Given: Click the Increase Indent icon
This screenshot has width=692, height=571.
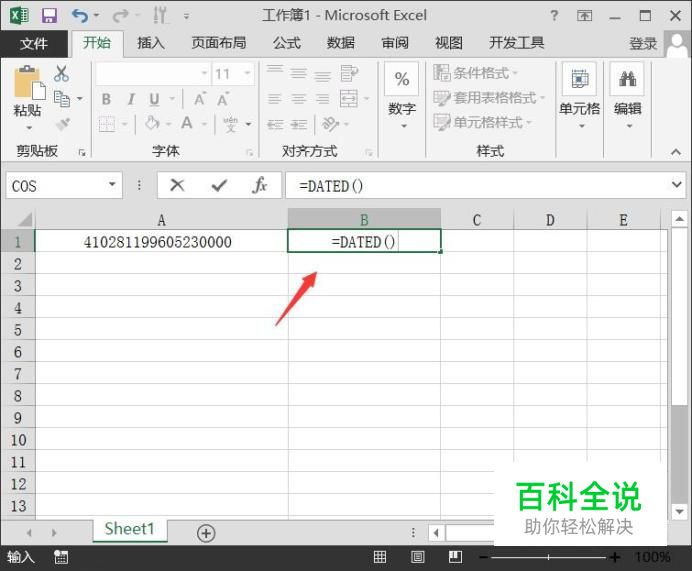Looking at the screenshot, I should tap(299, 125).
